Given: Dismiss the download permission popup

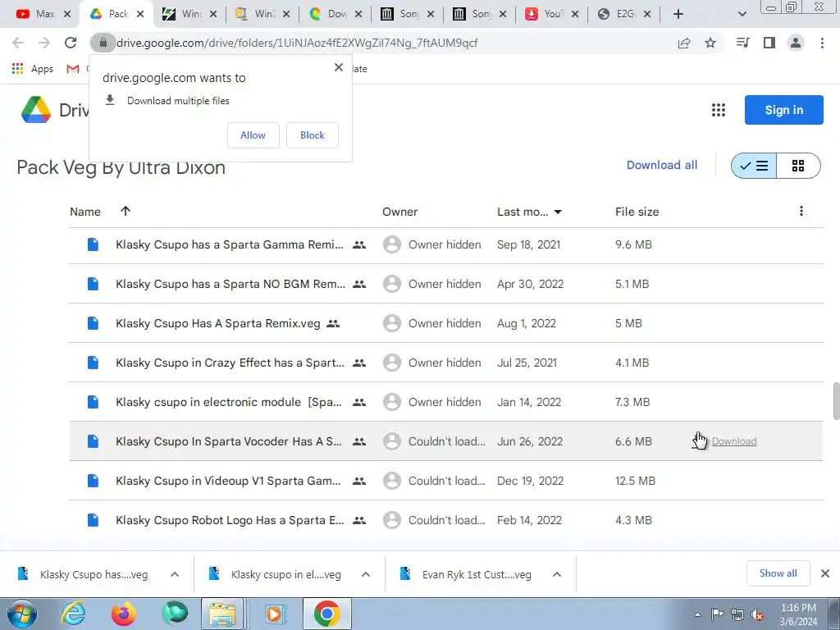Looking at the screenshot, I should click(x=339, y=67).
